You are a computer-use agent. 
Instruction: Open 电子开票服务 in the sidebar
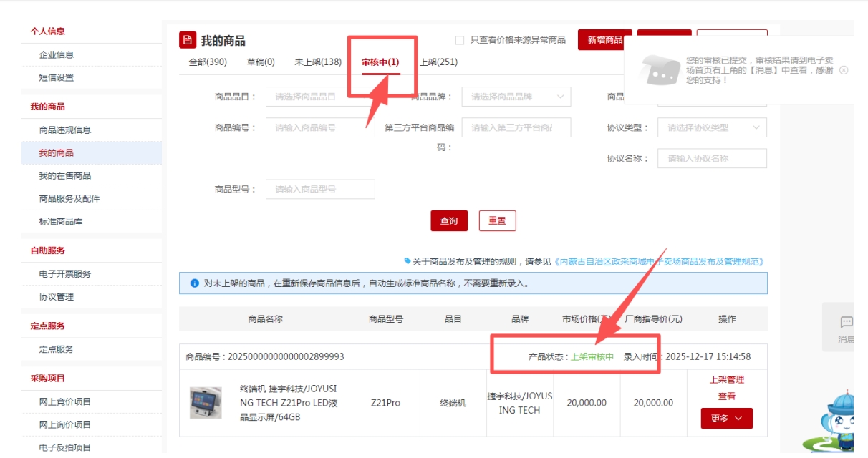[65, 274]
